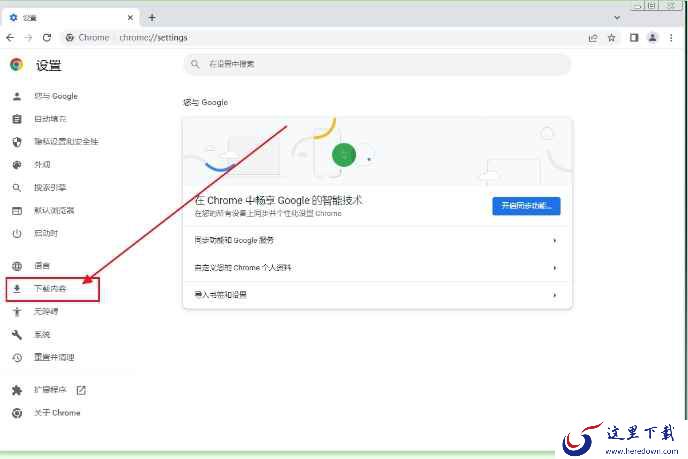Expand arrow on Sync and Google services
The height and width of the screenshot is (459, 688).
tap(555, 240)
